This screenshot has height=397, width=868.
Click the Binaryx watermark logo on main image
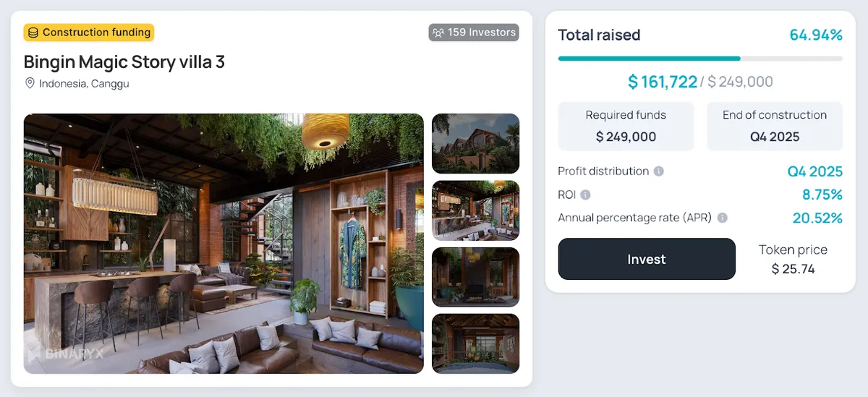pos(62,354)
